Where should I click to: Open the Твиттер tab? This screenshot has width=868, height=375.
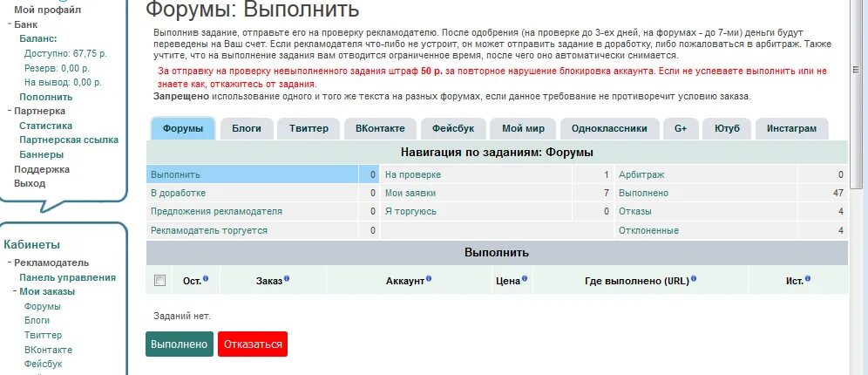(x=309, y=128)
